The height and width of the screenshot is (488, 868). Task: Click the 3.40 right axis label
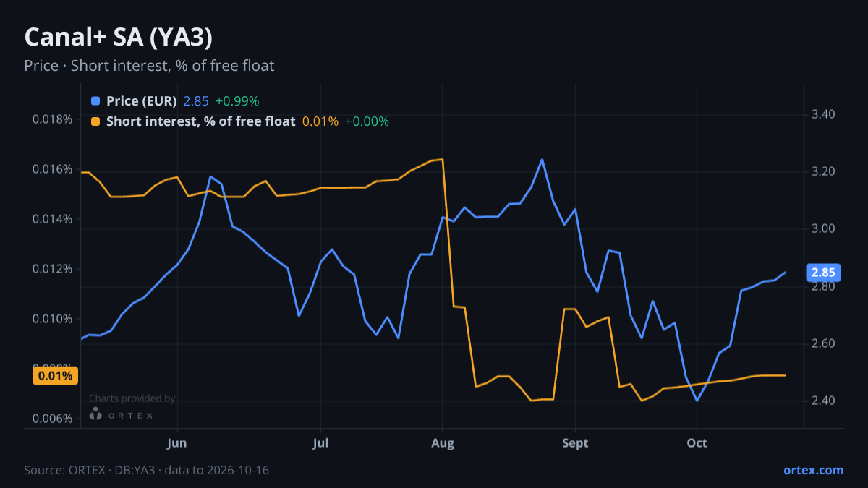824,114
